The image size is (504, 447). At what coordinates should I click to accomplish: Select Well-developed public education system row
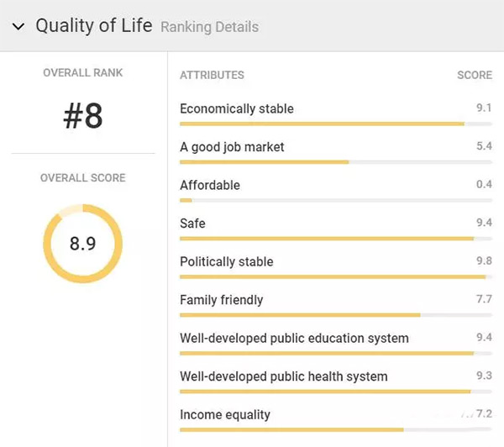click(x=294, y=338)
